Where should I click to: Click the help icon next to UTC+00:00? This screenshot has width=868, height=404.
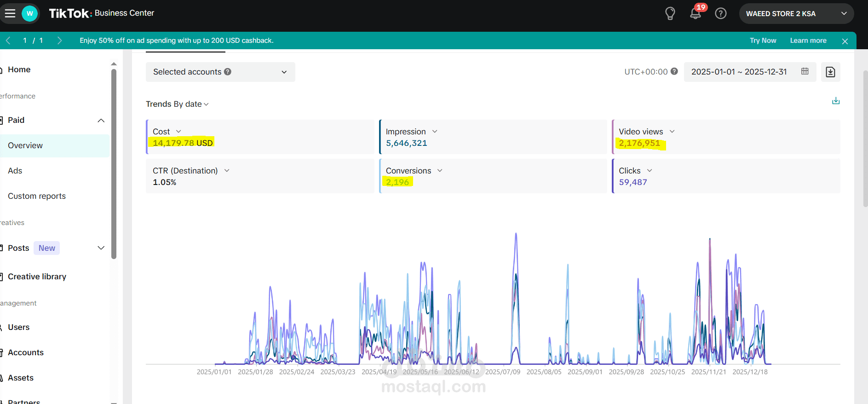(x=674, y=71)
